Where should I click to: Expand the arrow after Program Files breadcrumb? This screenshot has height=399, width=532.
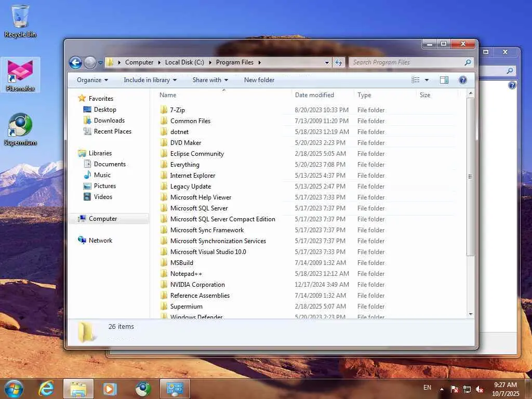pos(260,62)
